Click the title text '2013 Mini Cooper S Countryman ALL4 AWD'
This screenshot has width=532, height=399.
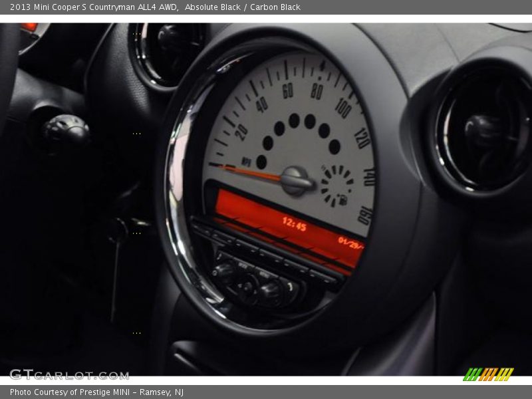point(94,7)
